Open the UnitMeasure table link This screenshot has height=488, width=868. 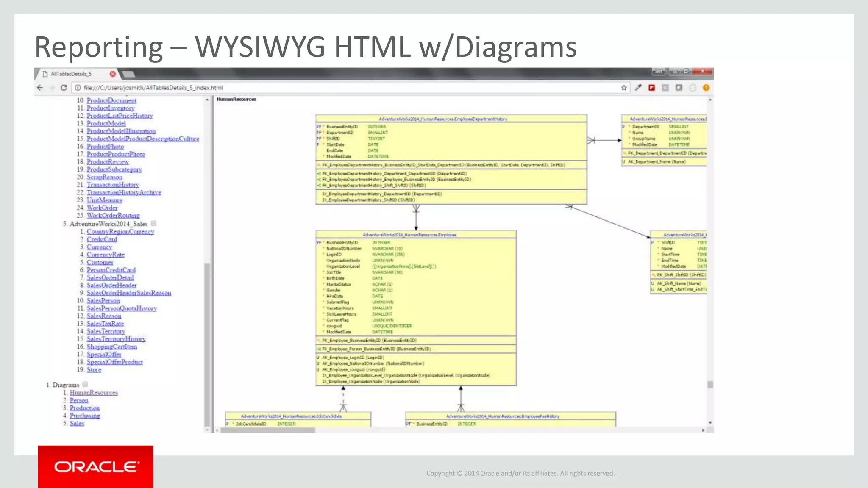point(105,200)
